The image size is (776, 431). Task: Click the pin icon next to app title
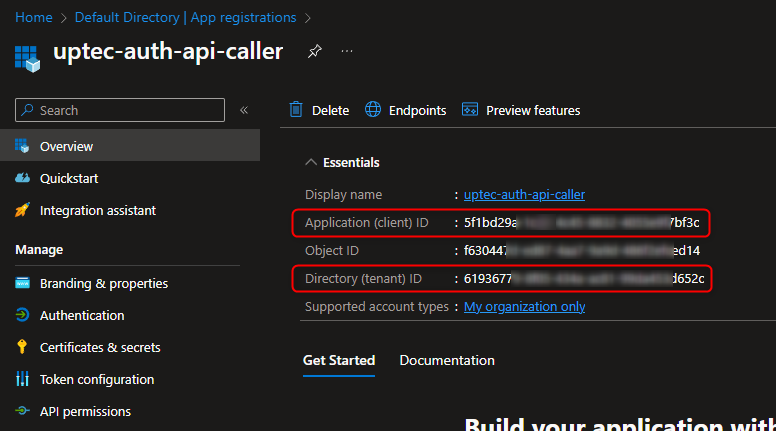(x=314, y=51)
